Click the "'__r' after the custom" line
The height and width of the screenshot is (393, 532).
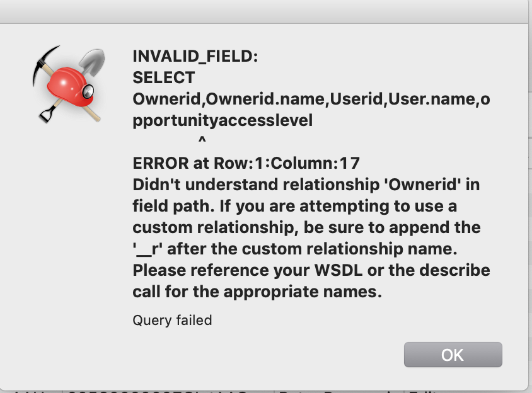point(294,249)
